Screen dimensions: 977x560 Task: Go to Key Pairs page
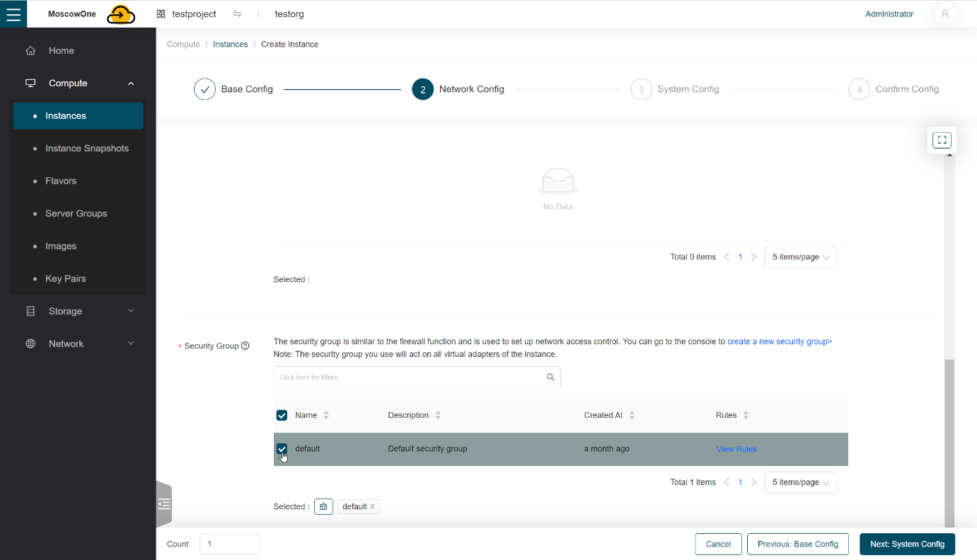coord(66,279)
